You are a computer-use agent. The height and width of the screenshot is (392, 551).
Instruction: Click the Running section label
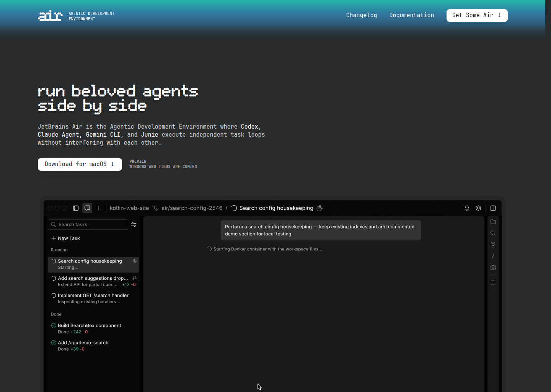click(x=59, y=250)
